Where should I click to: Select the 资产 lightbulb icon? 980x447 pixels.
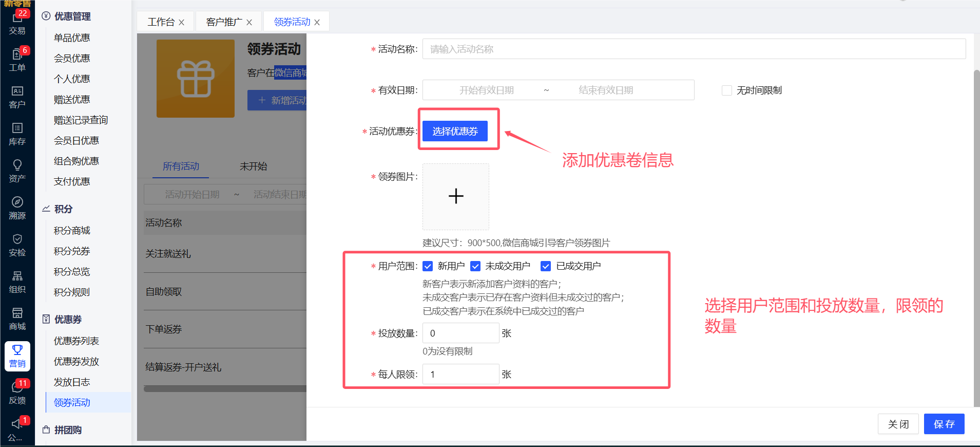[17, 171]
